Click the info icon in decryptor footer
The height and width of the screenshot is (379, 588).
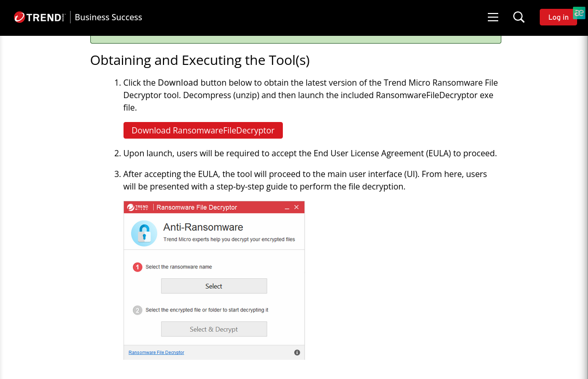tap(297, 353)
